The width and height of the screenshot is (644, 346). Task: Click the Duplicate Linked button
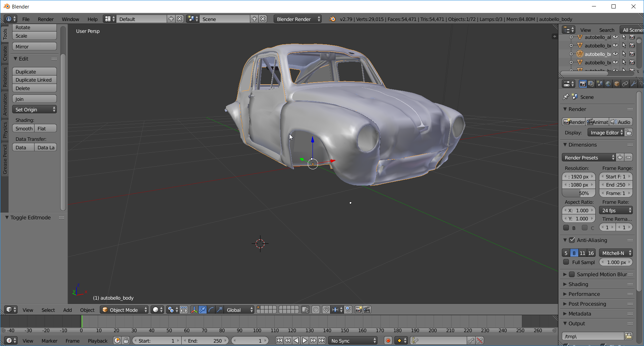[34, 80]
